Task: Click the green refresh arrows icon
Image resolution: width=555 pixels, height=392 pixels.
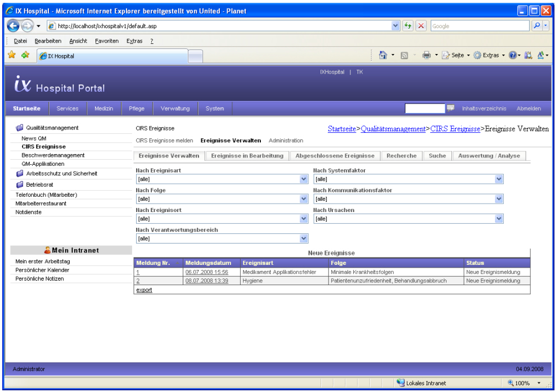Action: pyautogui.click(x=409, y=26)
